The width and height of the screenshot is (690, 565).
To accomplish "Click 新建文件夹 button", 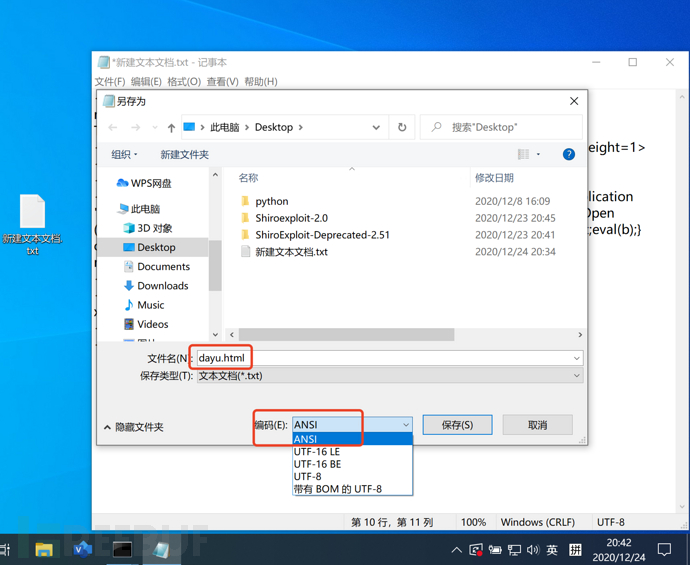I will (x=184, y=154).
